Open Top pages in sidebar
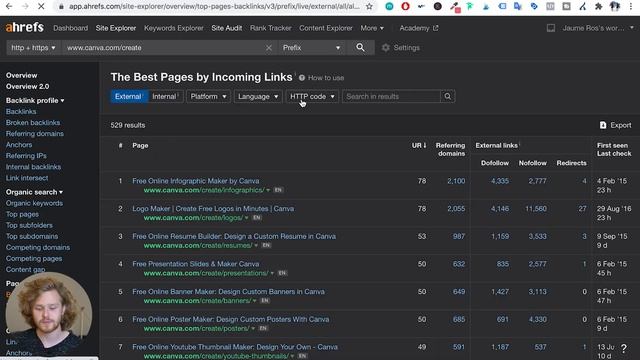This screenshot has height=360, width=640. pyautogui.click(x=22, y=214)
